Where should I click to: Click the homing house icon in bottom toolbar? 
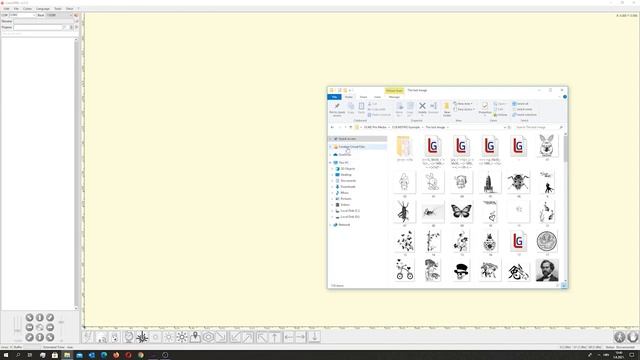(102, 337)
